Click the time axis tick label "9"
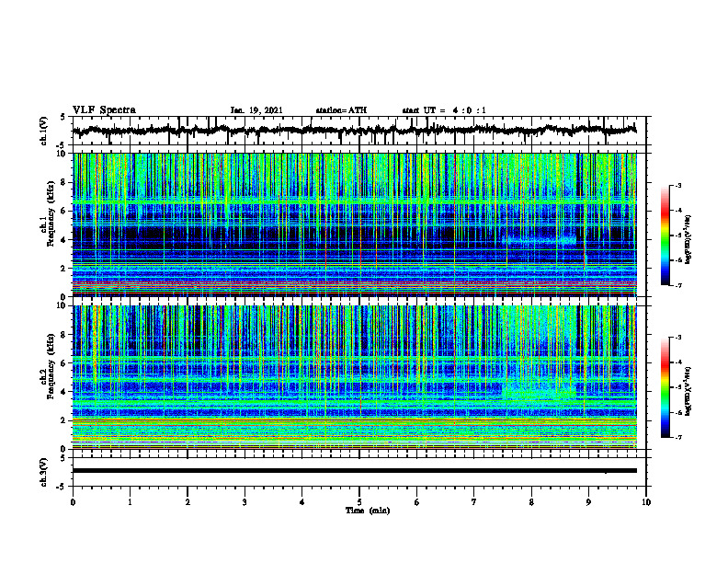The width and height of the screenshot is (728, 563). (x=588, y=502)
